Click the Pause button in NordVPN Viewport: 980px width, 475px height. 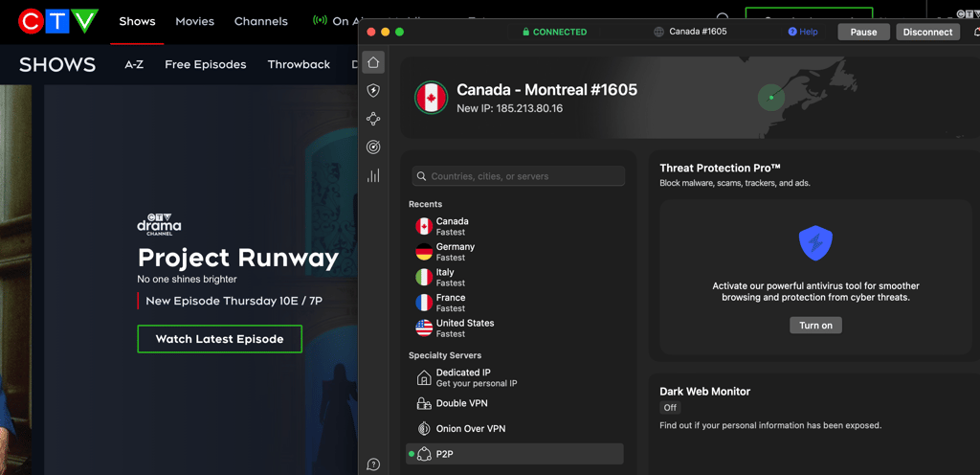coord(864,32)
